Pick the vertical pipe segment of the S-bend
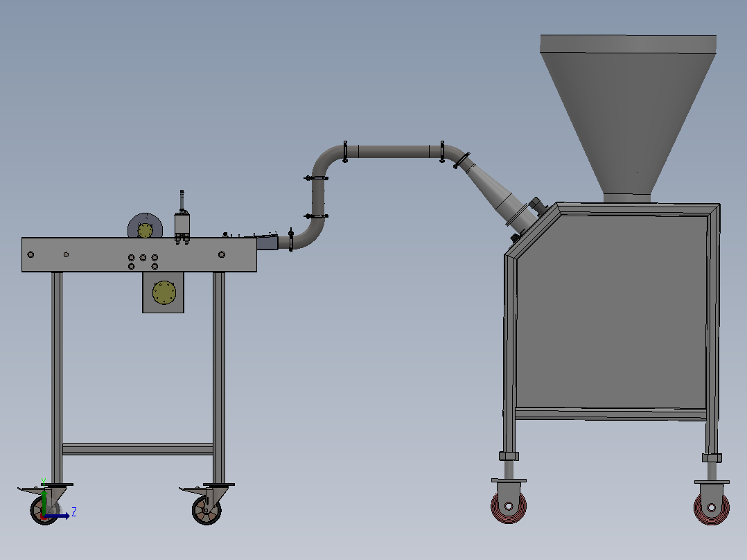 (x=318, y=197)
